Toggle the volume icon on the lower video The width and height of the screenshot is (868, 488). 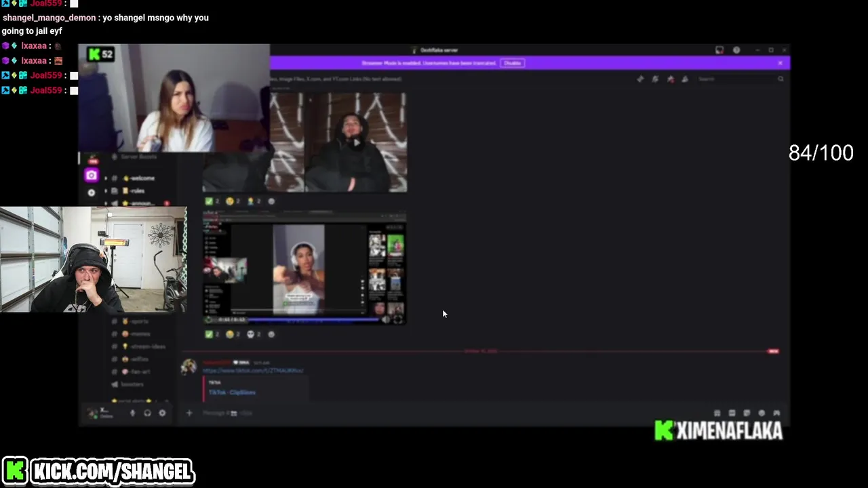point(387,319)
